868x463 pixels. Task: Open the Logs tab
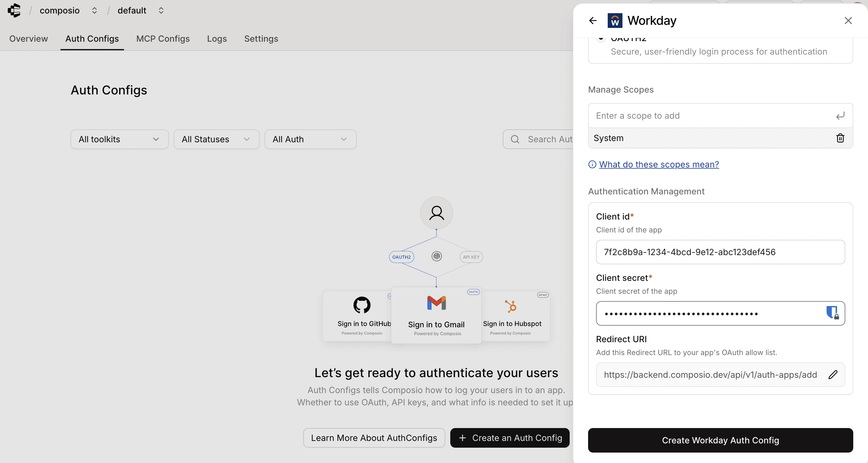(217, 39)
